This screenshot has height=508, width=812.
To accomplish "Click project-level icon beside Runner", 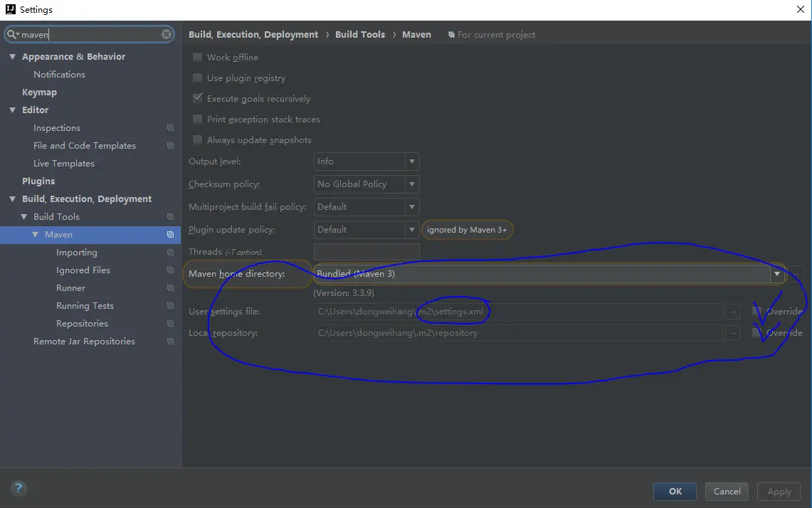I will [x=170, y=288].
